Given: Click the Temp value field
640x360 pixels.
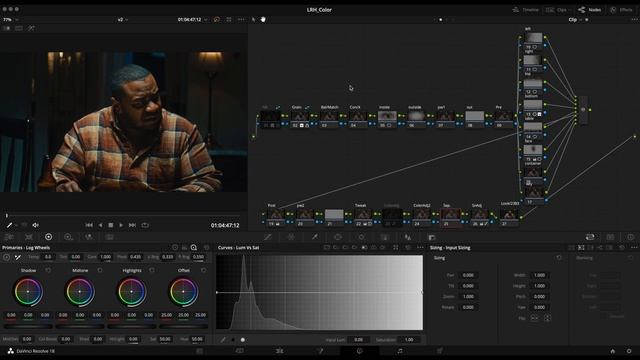Looking at the screenshot, I should (48, 257).
